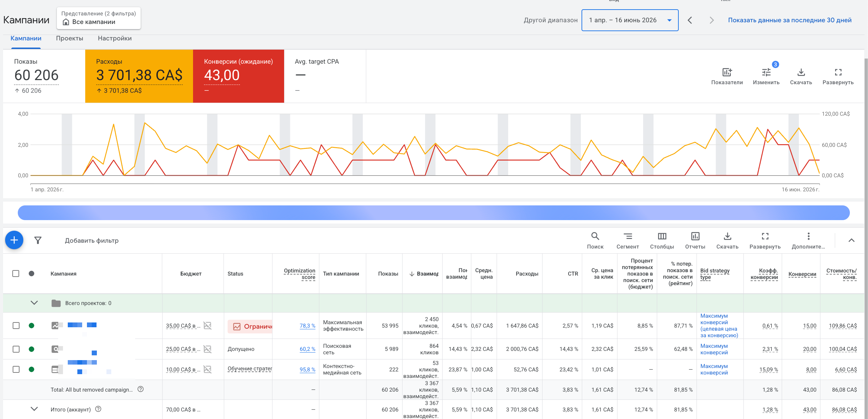This screenshot has height=419, width=868.
Task: Switch to the Настройки tab
Action: pyautogui.click(x=115, y=38)
